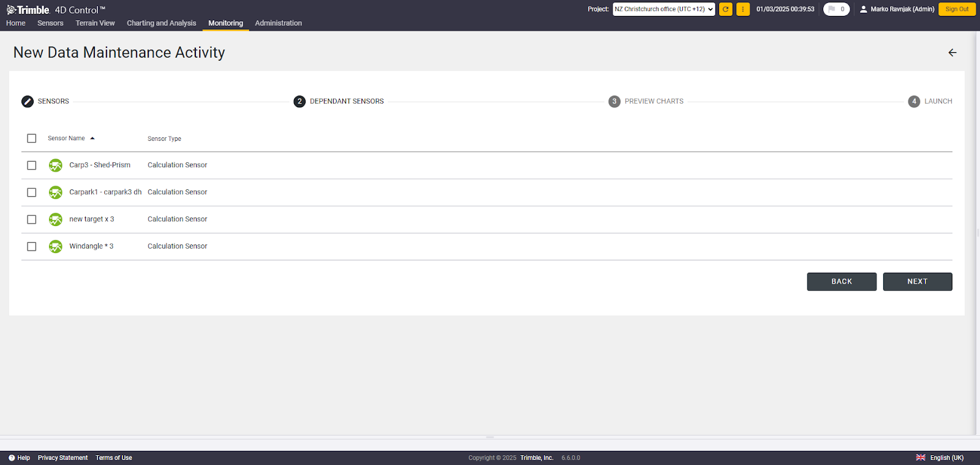This screenshot has width=980, height=465.
Task: Open the Project dropdown NZ Christchurch office
Action: 664,9
